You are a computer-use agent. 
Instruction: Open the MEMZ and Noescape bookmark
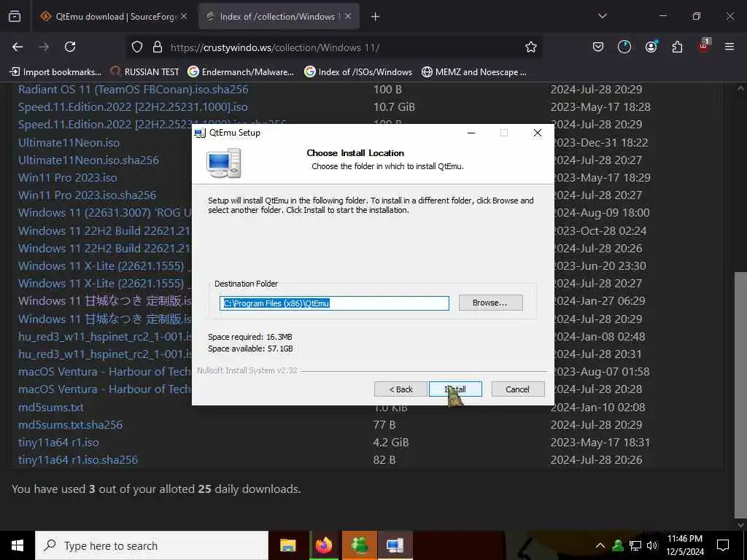point(474,72)
